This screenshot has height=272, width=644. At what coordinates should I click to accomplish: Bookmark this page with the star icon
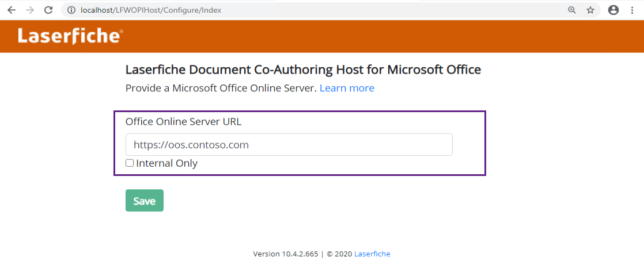click(x=590, y=10)
